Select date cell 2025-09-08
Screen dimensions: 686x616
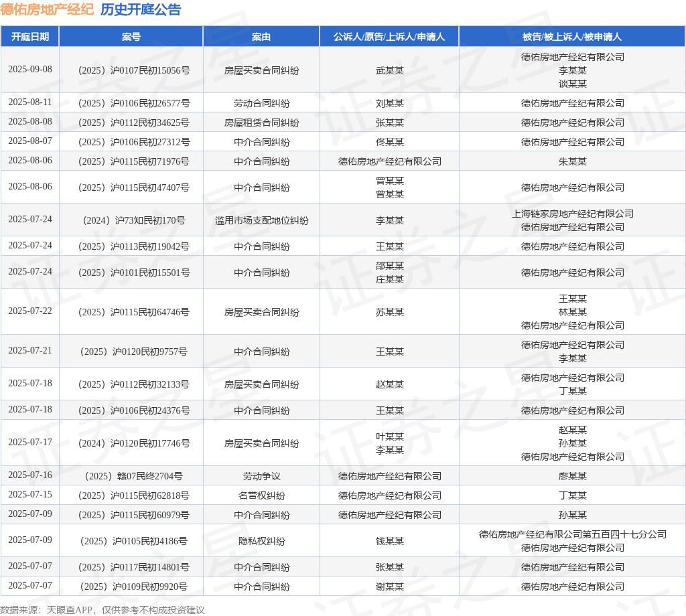point(30,69)
